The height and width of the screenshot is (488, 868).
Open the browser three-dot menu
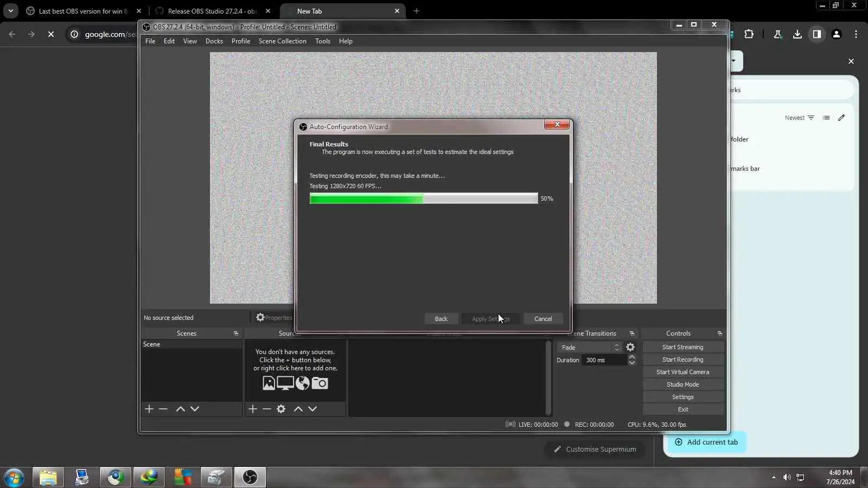pyautogui.click(x=856, y=34)
